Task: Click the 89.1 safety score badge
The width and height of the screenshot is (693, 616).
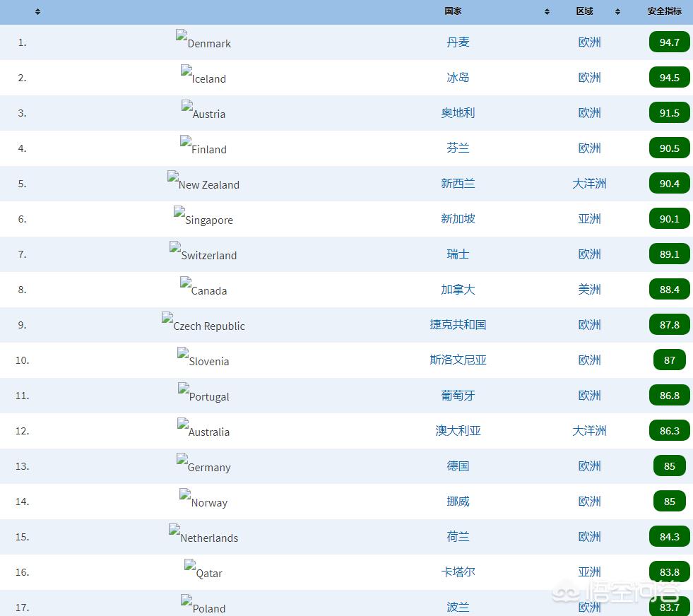Action: point(669,254)
